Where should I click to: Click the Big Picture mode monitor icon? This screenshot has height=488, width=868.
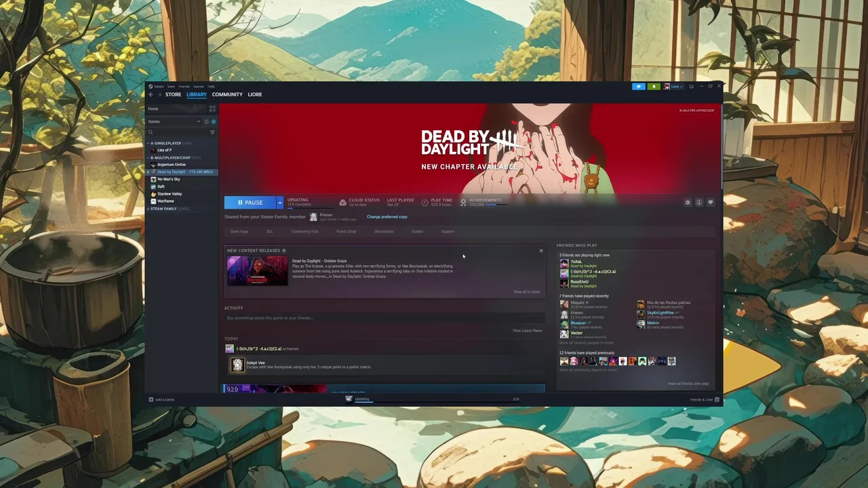pos(691,86)
